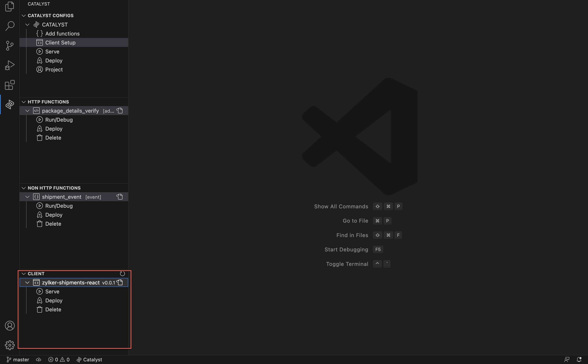Select Client Setup under CATALYST configs

(x=60, y=42)
